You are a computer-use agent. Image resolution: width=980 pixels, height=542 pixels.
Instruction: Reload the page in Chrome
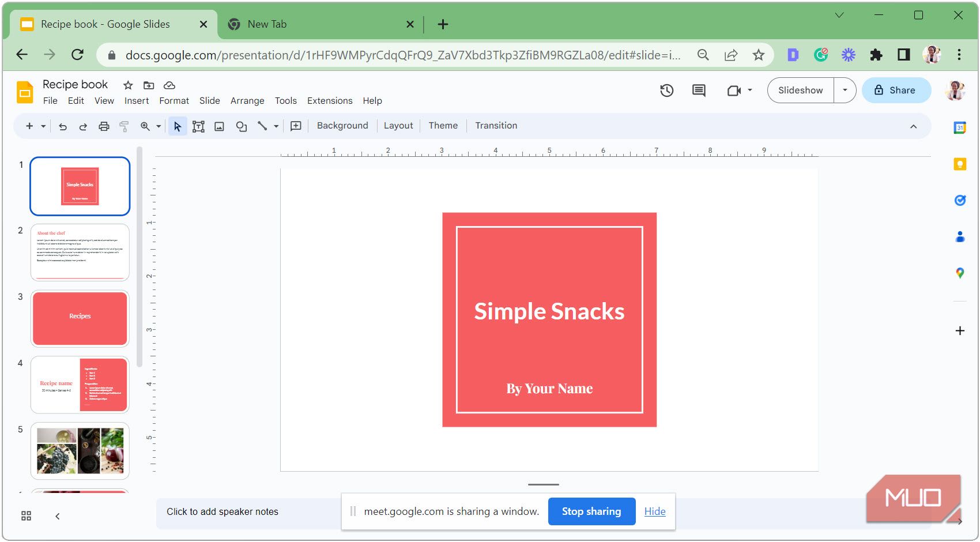[77, 55]
